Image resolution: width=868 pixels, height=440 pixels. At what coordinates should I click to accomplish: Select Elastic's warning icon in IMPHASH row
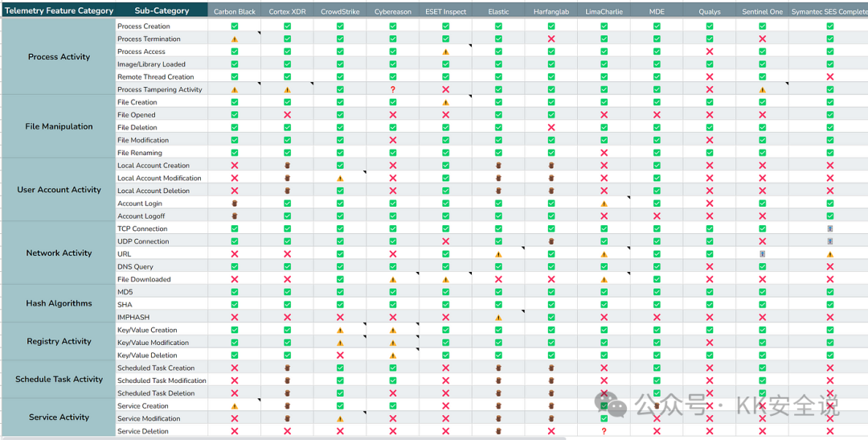498,318
